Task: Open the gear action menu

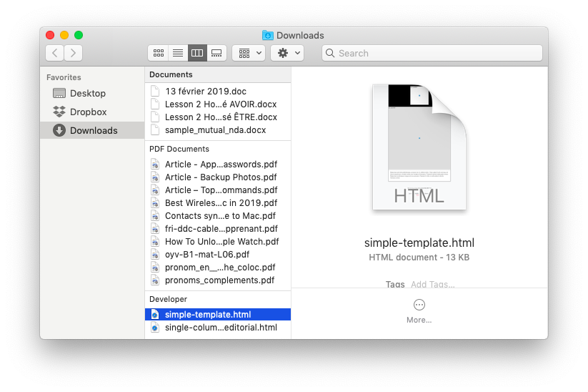Action: [x=287, y=53]
